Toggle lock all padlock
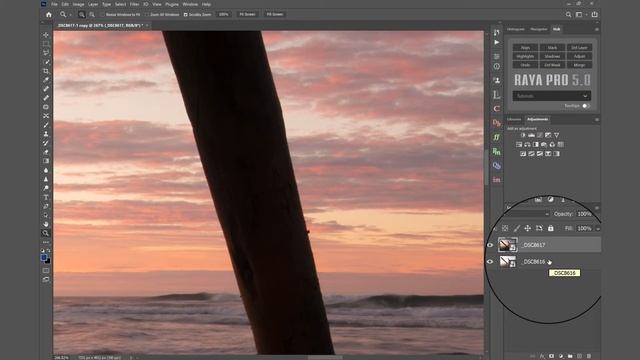This screenshot has height=360, width=640. [551, 228]
